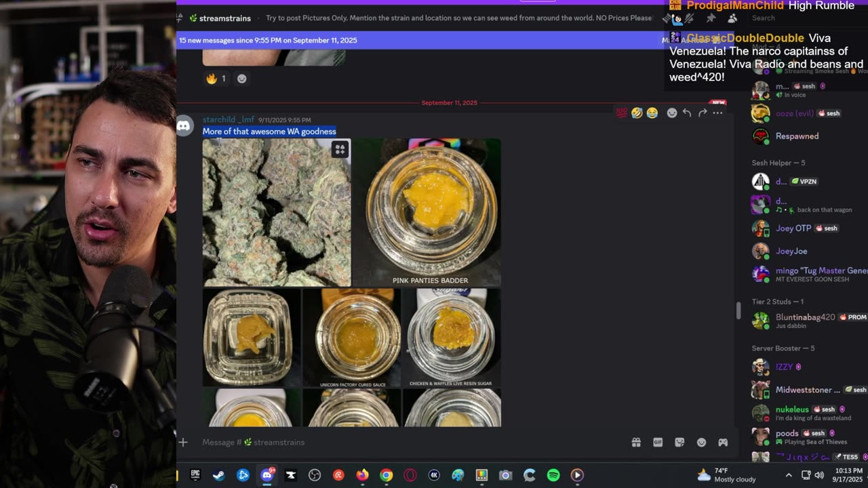This screenshot has height=488, width=868.
Task: Open Spotify from the taskbar
Action: click(553, 475)
